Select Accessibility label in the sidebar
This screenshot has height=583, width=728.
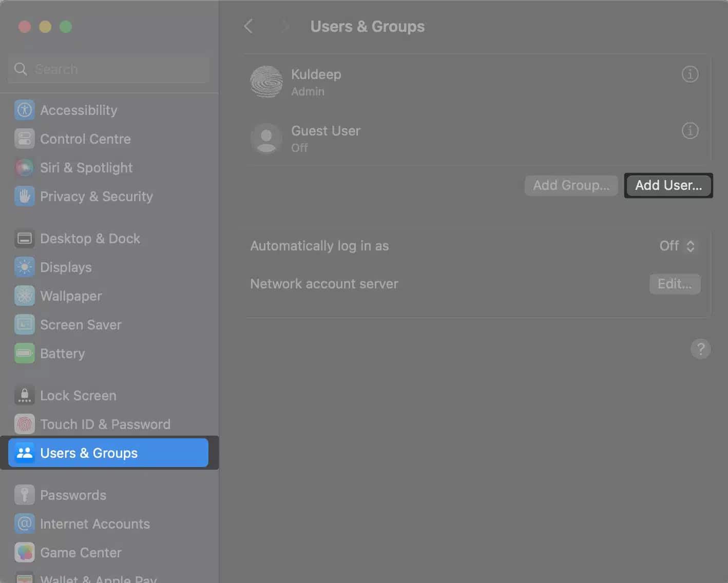79,110
